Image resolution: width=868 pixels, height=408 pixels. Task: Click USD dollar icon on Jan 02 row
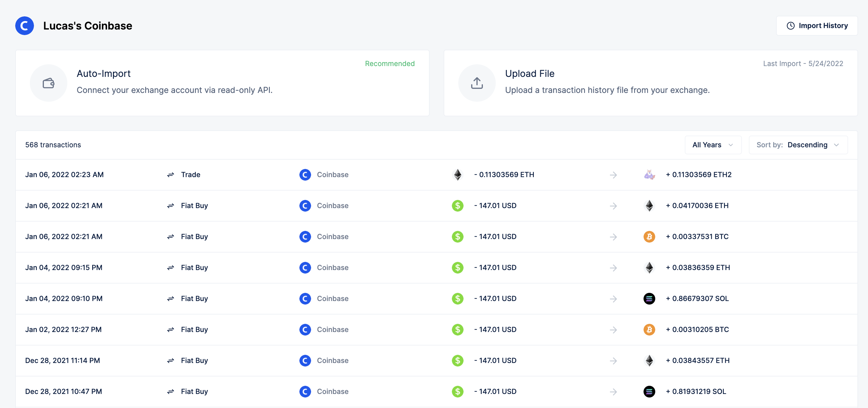(458, 330)
